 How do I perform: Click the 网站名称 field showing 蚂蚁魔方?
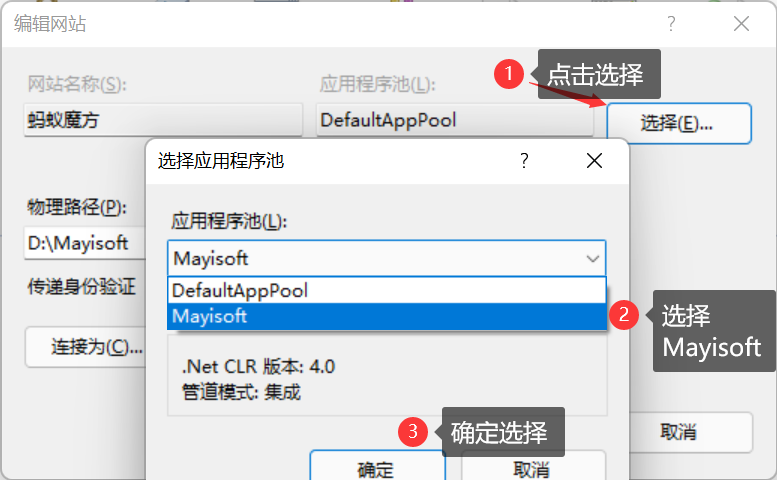[162, 121]
